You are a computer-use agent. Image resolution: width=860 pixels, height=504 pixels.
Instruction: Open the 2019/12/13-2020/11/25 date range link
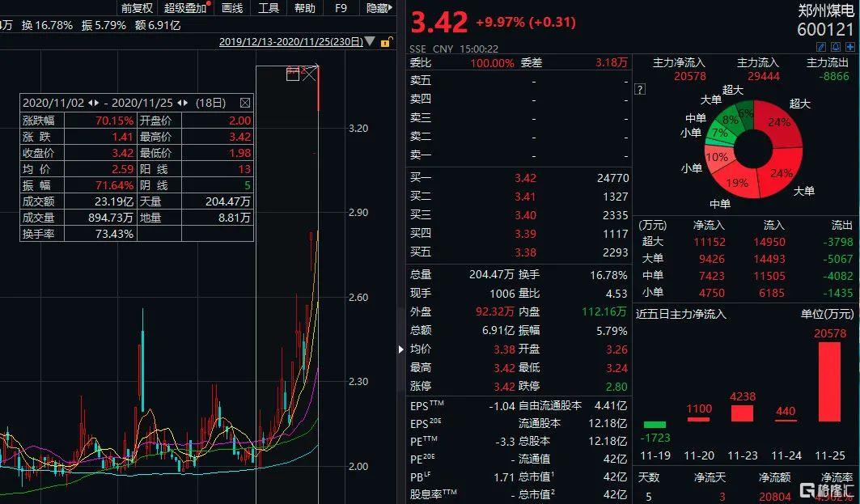pos(291,42)
